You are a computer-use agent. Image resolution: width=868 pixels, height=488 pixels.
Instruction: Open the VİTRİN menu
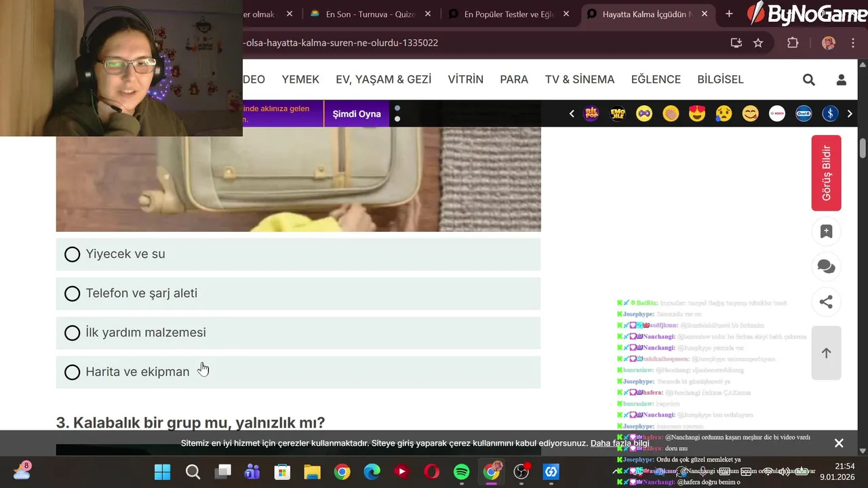pyautogui.click(x=466, y=79)
